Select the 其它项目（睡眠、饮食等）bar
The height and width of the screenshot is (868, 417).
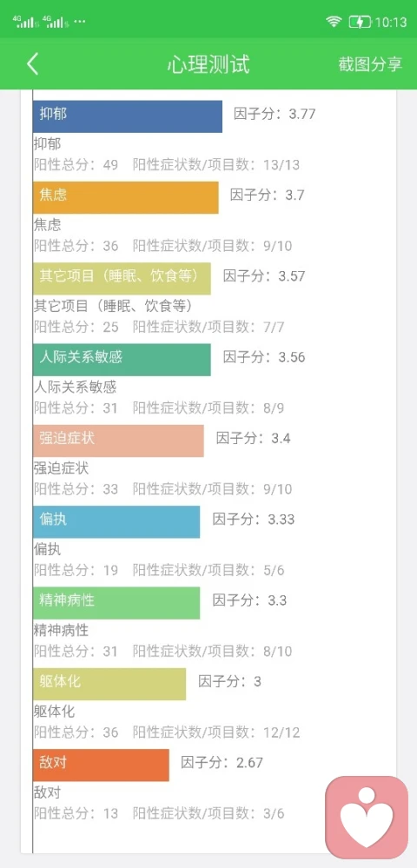(122, 278)
